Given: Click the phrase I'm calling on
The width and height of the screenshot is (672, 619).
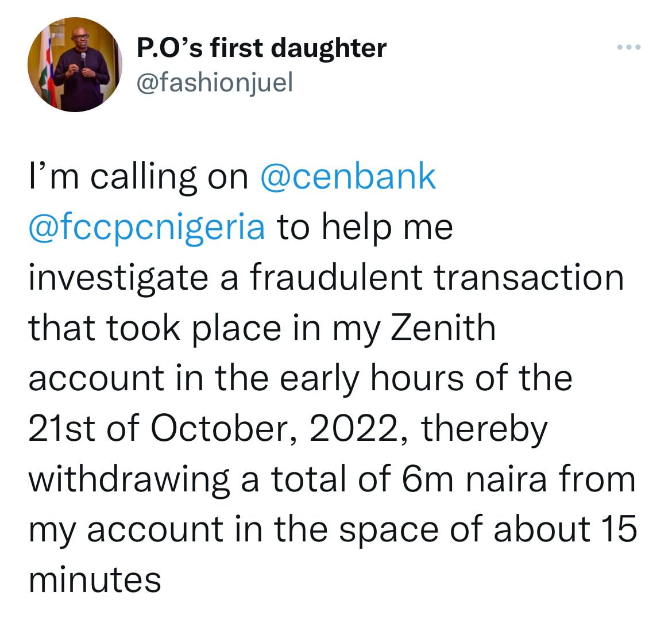Looking at the screenshot, I should point(138,178).
